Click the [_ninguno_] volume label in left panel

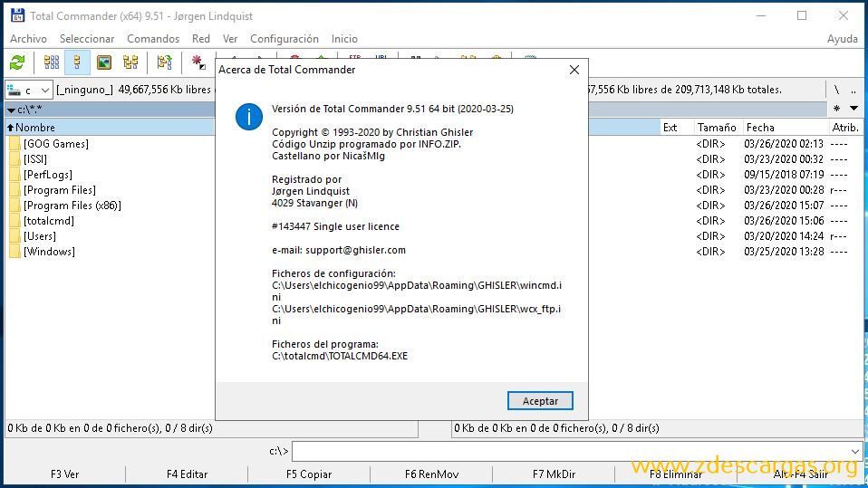click(84, 90)
